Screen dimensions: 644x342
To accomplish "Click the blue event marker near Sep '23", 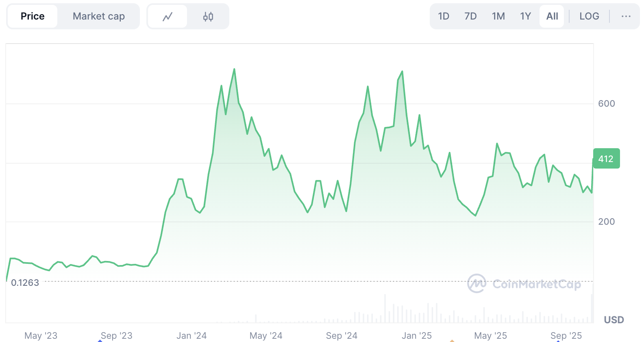I will pyautogui.click(x=100, y=340).
